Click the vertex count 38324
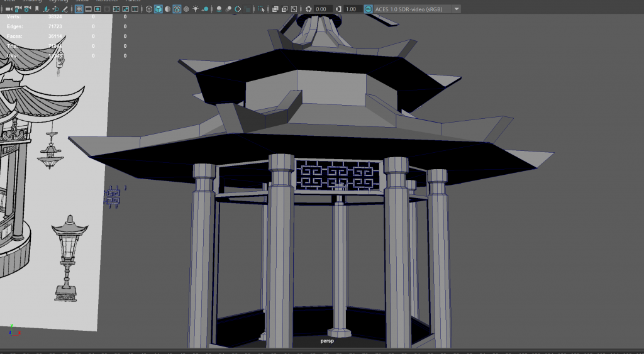Image resolution: width=644 pixels, height=354 pixels. point(55,17)
